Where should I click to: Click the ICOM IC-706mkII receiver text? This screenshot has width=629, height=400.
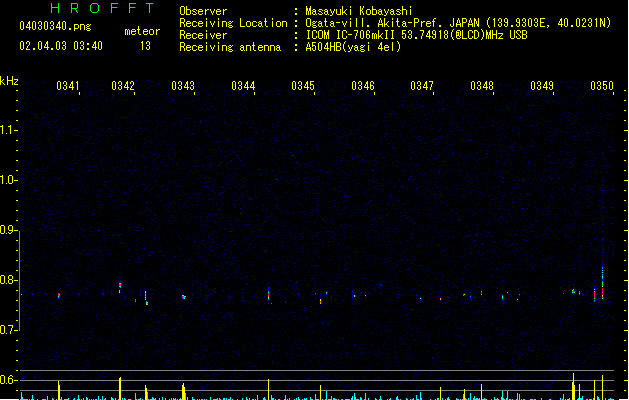(x=416, y=35)
